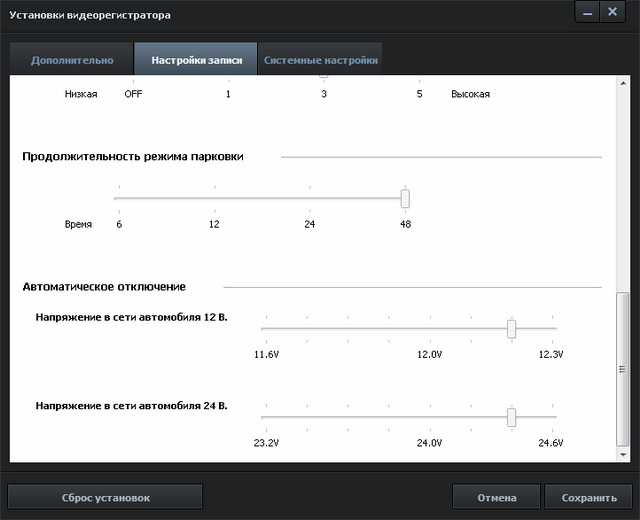The height and width of the screenshot is (520, 640).
Task: Set 24 В cutoff slider to 24.0V
Action: [x=430, y=417]
